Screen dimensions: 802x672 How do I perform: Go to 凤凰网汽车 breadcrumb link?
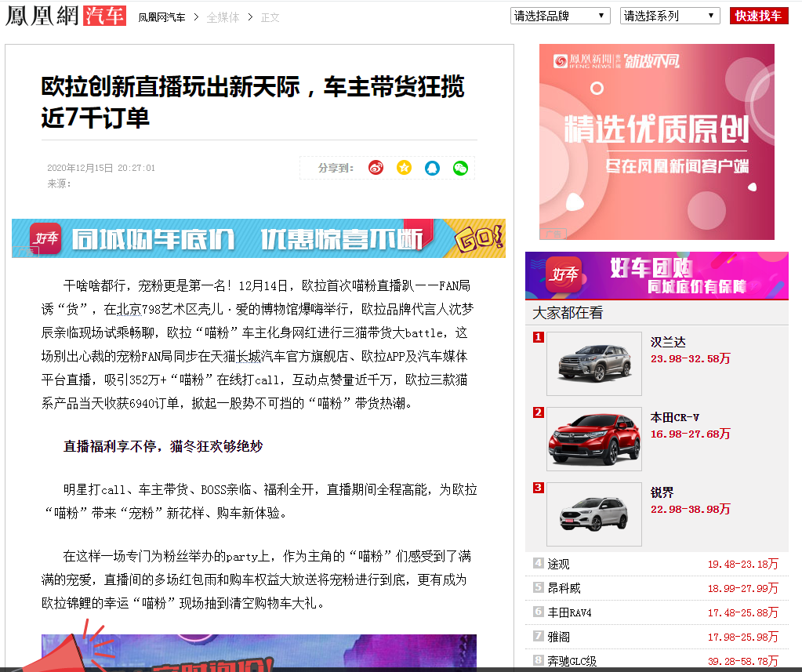161,17
